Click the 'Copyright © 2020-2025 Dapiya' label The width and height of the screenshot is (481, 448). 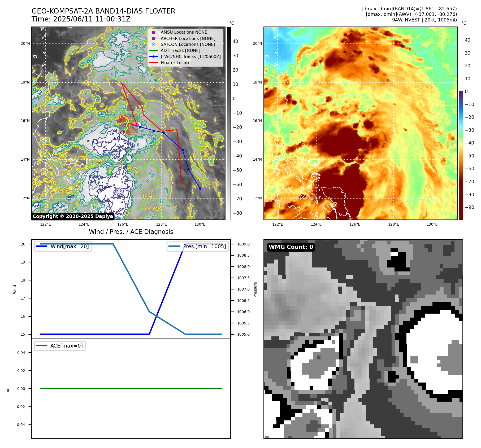pyautogui.click(x=73, y=216)
